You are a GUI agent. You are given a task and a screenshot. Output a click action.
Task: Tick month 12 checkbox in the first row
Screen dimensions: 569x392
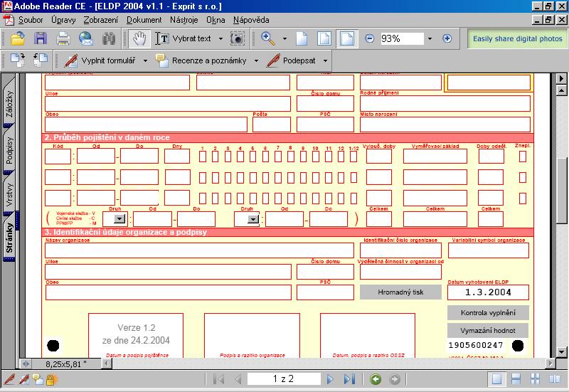point(341,157)
